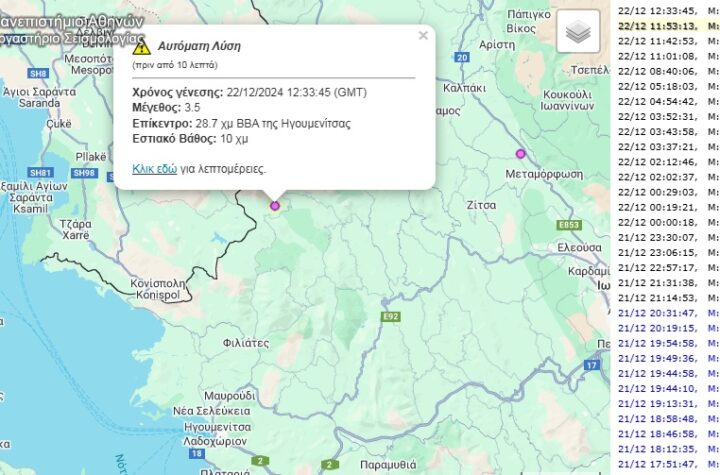Viewport: 720px width, 475px height.
Task: Open the 21/12 20:31:47 event link
Action: pyautogui.click(x=669, y=313)
